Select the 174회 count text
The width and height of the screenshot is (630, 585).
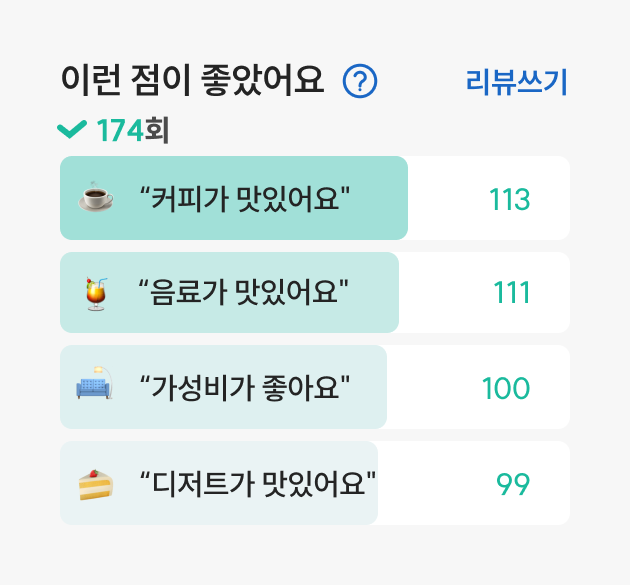(133, 130)
